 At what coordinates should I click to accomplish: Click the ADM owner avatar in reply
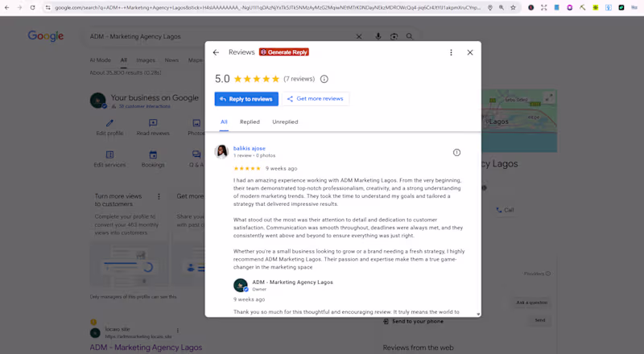pos(240,285)
